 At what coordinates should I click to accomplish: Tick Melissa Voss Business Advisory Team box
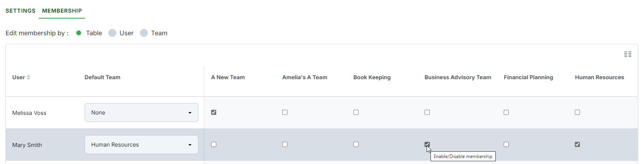click(427, 113)
